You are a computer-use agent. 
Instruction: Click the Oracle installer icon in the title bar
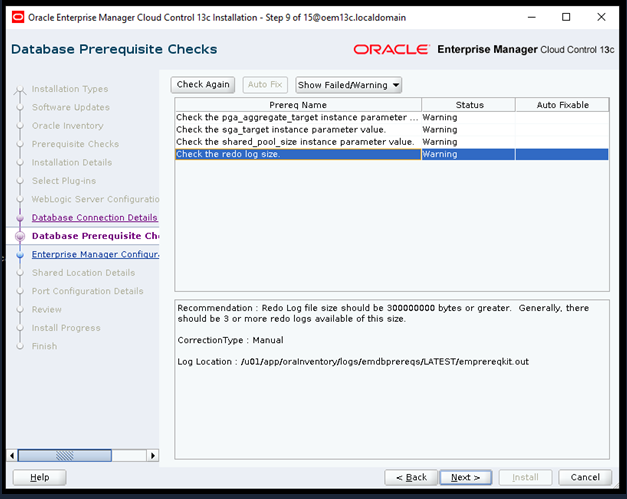[x=18, y=17]
